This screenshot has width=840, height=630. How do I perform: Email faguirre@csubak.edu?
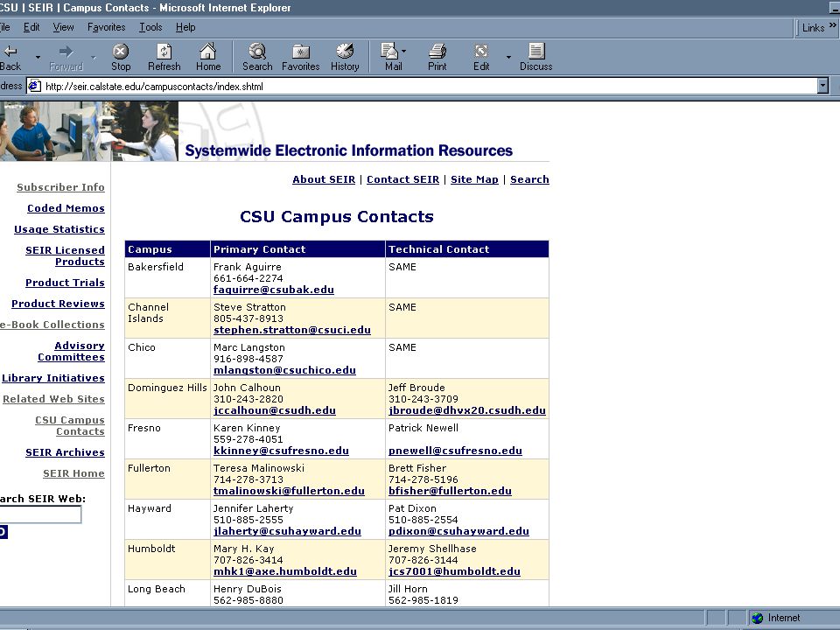click(274, 290)
